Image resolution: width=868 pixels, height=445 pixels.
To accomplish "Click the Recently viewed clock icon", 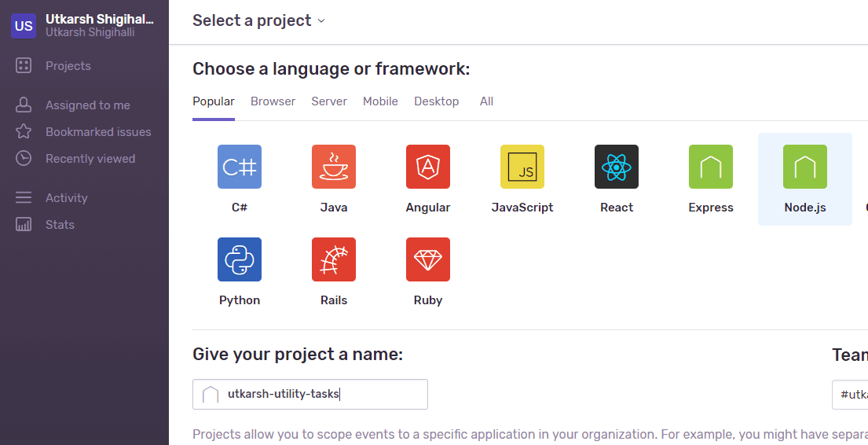I will pos(24,158).
